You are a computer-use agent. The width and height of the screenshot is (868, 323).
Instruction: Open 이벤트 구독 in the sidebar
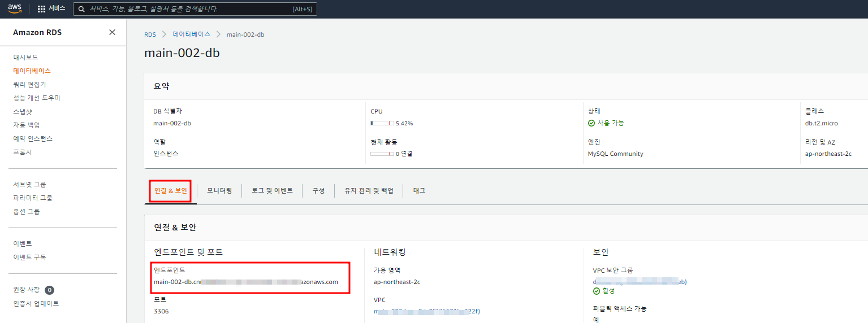[29, 257]
